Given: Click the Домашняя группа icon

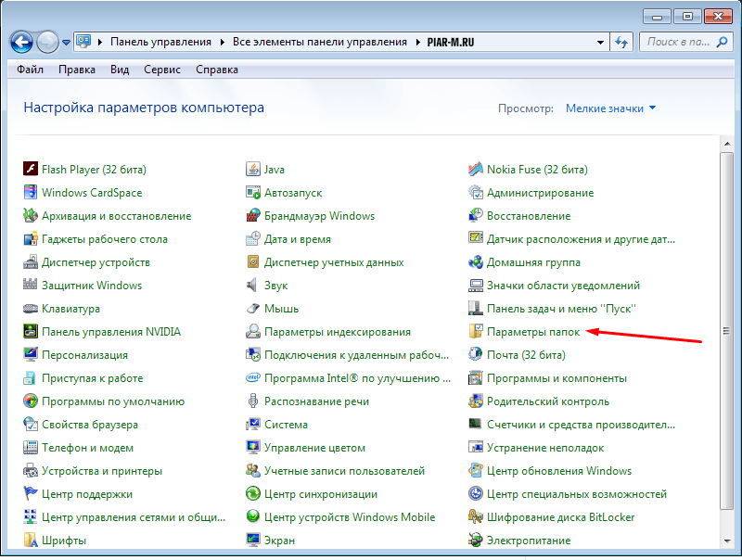Looking at the screenshot, I should click(x=476, y=261).
